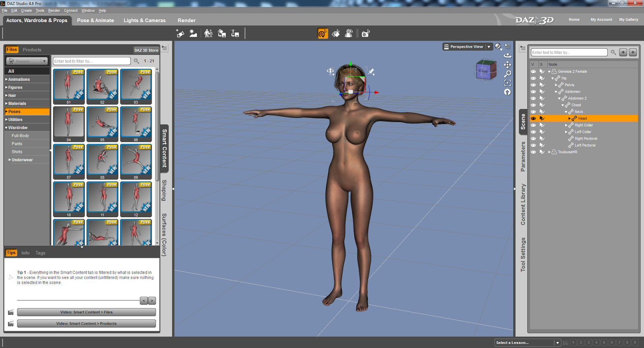Play Video: Smart Content > Products
644x348 pixels.
[87, 323]
